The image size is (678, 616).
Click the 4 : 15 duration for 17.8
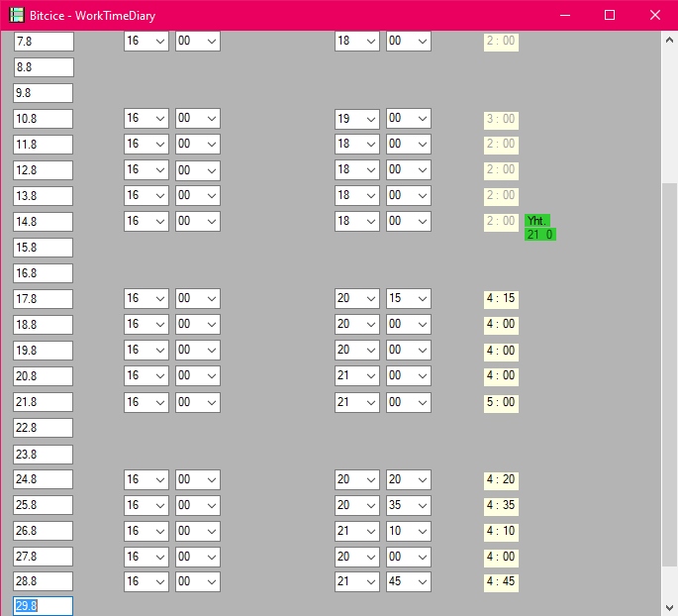501,298
